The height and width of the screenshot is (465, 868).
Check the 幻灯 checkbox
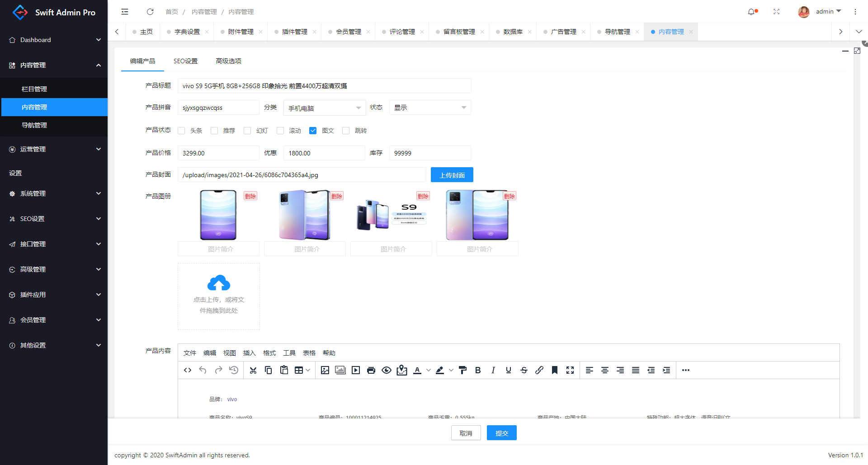coord(247,131)
